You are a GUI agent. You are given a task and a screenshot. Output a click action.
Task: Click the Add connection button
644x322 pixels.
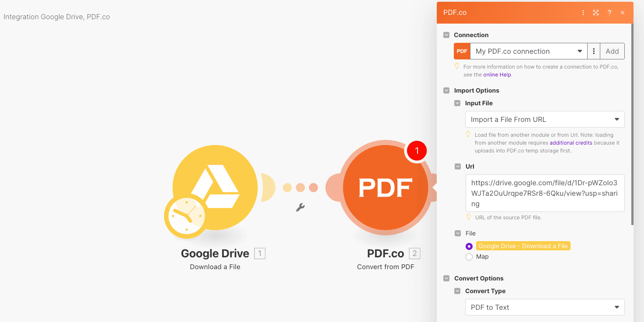pyautogui.click(x=612, y=51)
